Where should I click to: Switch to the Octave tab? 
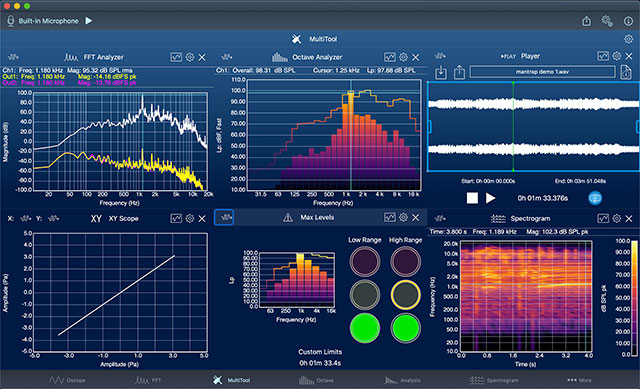[x=316, y=380]
